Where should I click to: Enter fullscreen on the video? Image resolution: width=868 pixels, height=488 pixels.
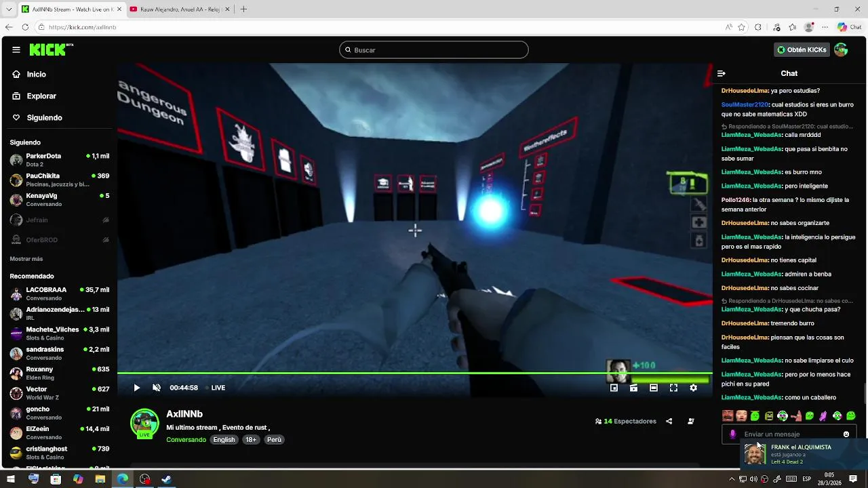click(x=673, y=388)
